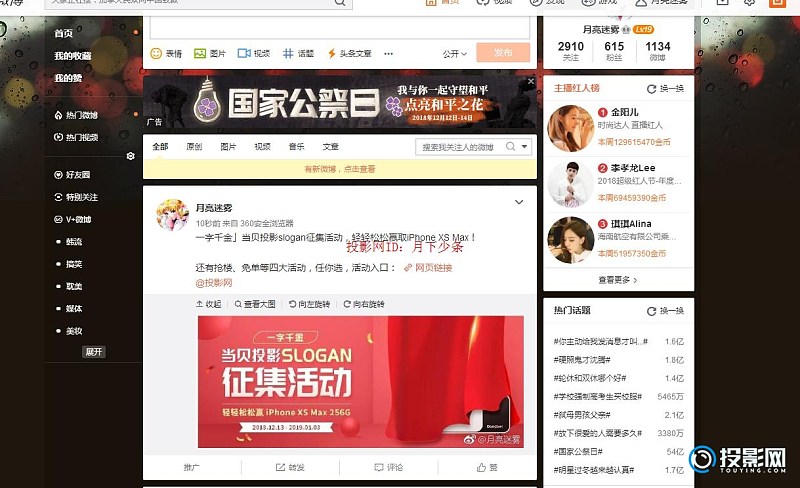
Task: Close the 国家公祭日 banner ad
Action: [x=531, y=81]
